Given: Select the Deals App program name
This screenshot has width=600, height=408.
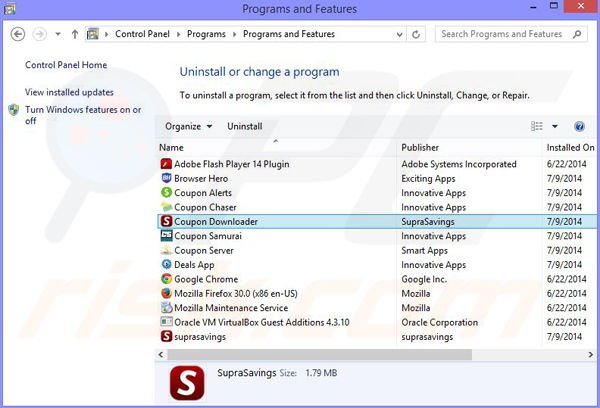Looking at the screenshot, I should (x=194, y=265).
